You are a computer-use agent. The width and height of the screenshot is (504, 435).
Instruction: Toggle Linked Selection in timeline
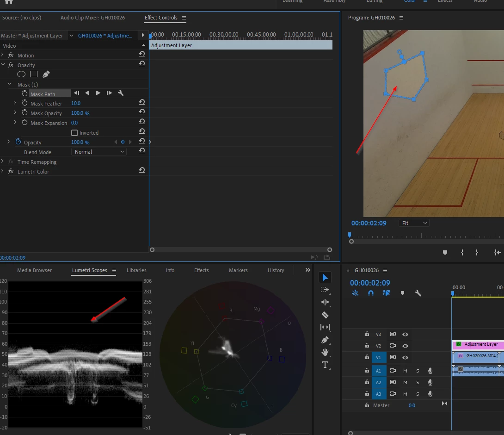click(x=387, y=293)
